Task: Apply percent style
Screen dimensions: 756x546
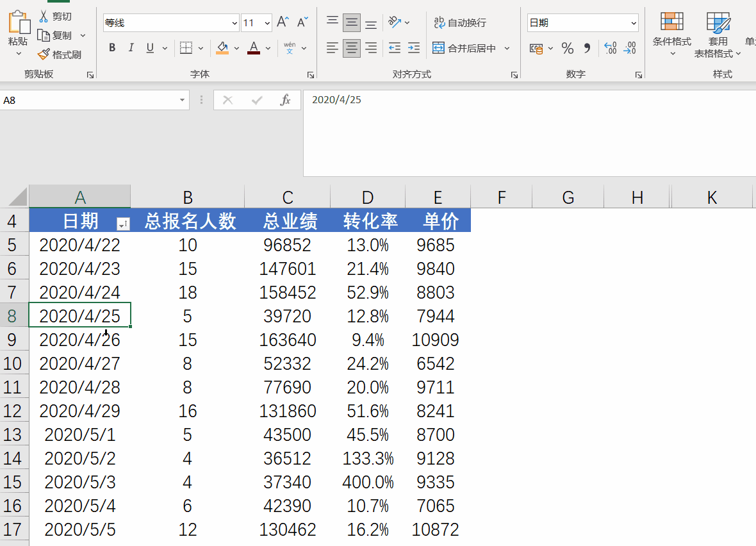Action: pyautogui.click(x=568, y=48)
